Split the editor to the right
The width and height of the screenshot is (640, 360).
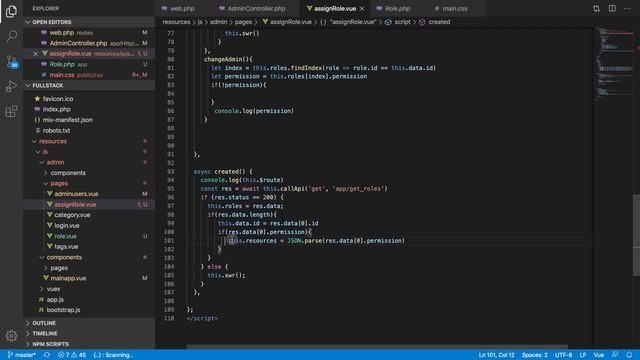pos(612,8)
